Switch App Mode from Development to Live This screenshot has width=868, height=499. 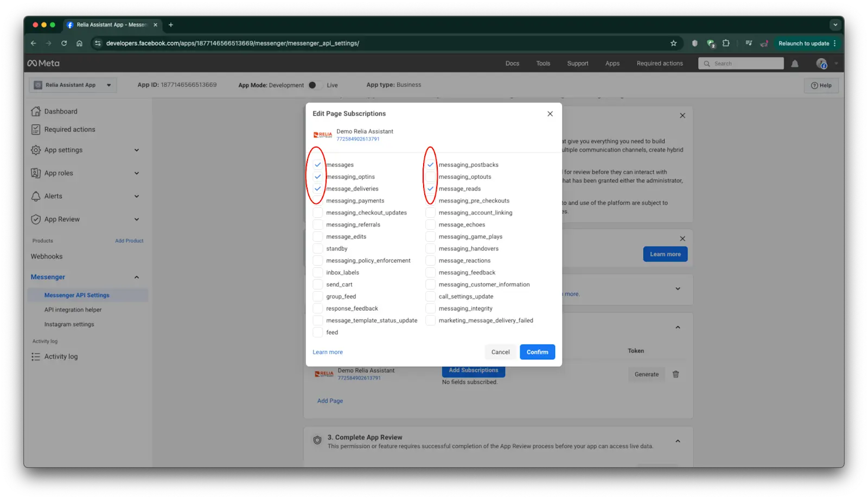(312, 85)
